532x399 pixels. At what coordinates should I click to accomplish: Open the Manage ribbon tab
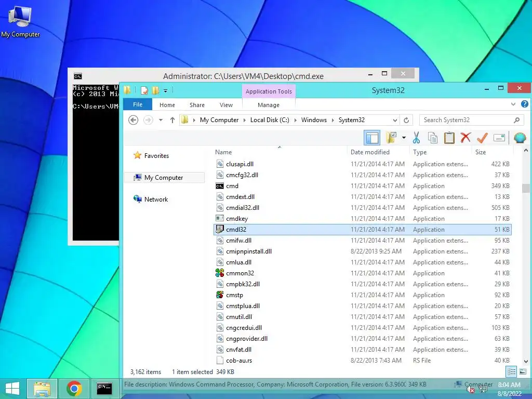[x=269, y=105]
